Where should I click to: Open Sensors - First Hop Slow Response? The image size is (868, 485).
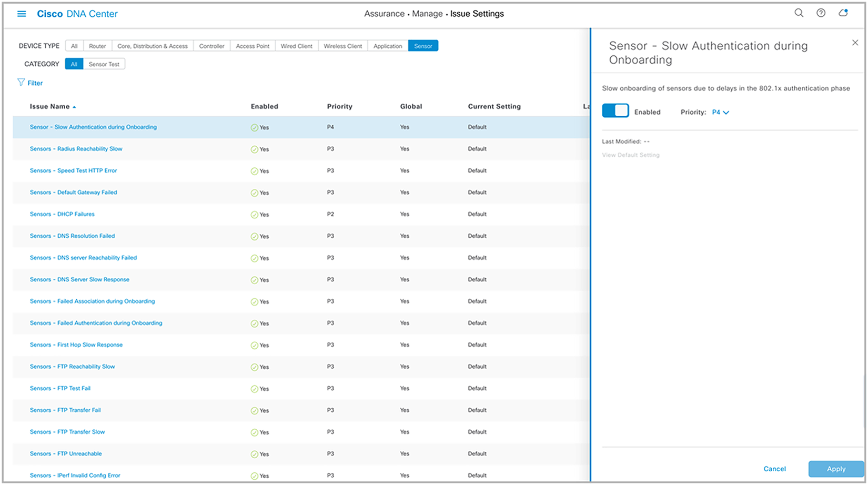coord(76,345)
